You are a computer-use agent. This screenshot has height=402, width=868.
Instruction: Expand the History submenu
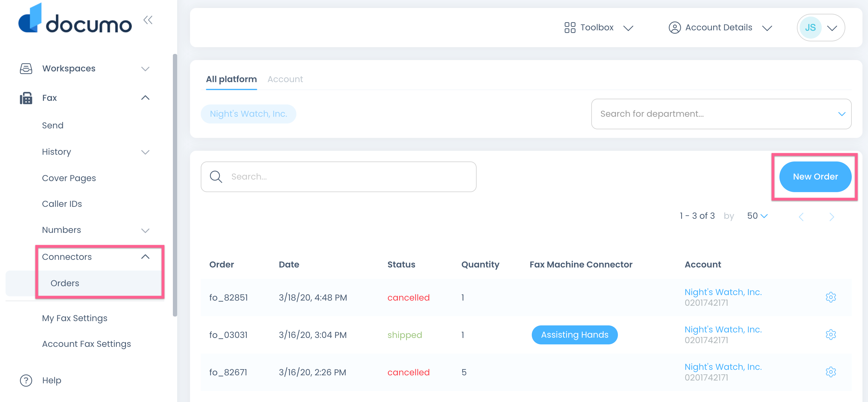[145, 152]
